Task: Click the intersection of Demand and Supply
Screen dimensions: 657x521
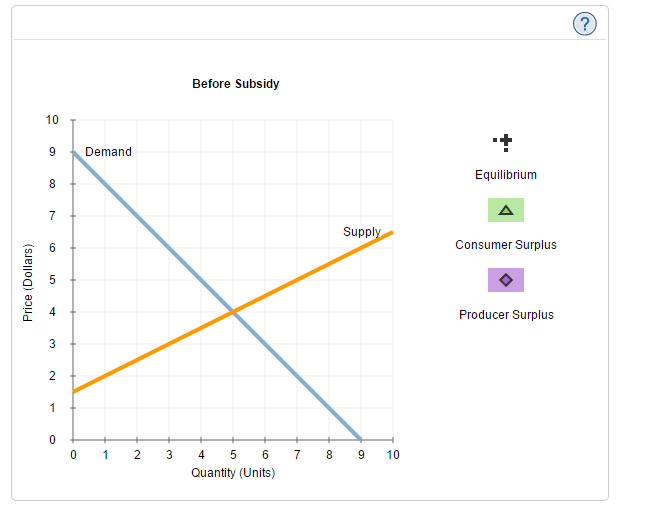Action: click(233, 312)
